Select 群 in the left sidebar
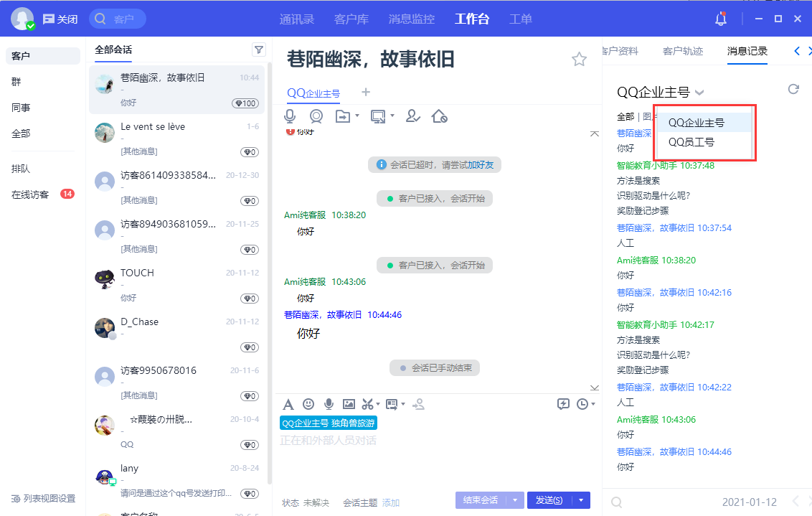The width and height of the screenshot is (812, 516). [x=16, y=81]
